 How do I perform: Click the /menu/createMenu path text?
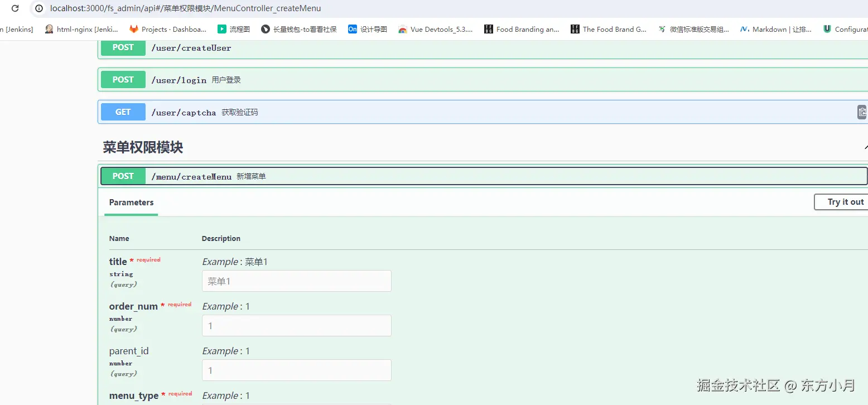pyautogui.click(x=191, y=177)
